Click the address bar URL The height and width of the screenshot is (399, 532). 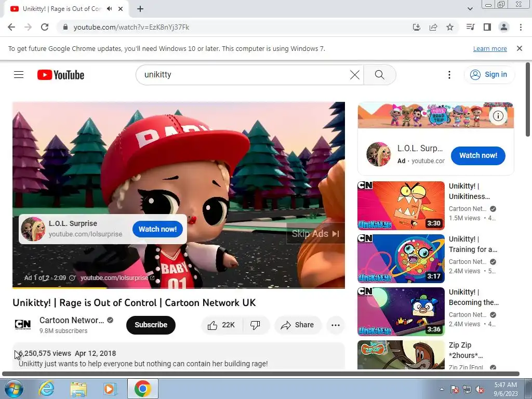click(x=131, y=27)
